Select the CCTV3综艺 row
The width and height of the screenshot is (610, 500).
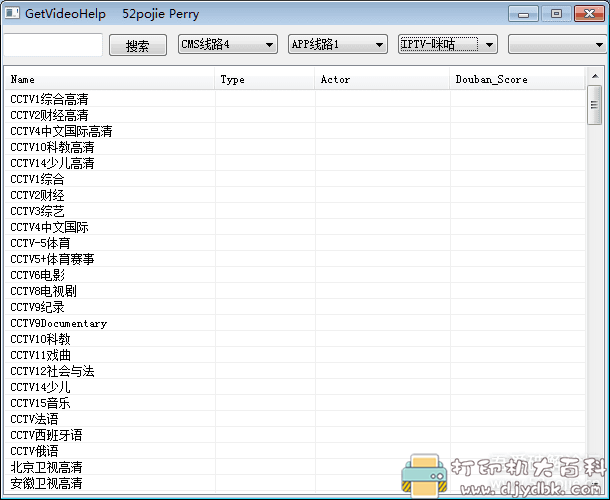coord(295,211)
